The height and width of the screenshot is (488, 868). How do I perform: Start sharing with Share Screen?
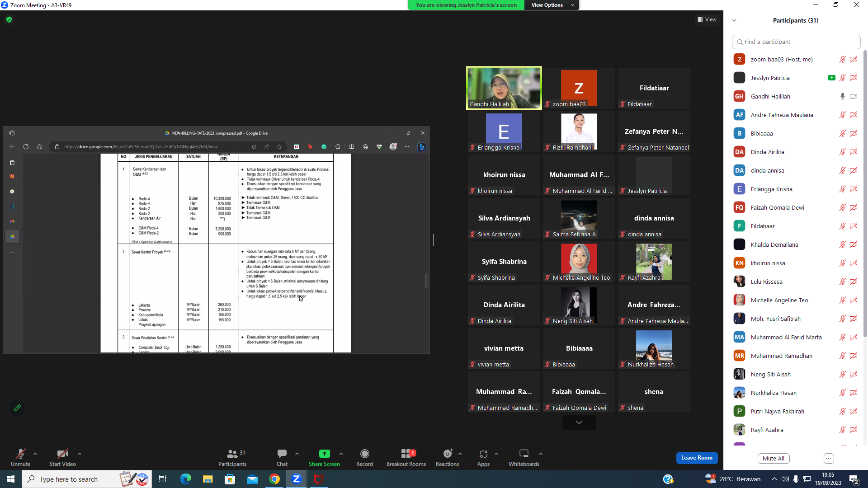[x=324, y=457]
